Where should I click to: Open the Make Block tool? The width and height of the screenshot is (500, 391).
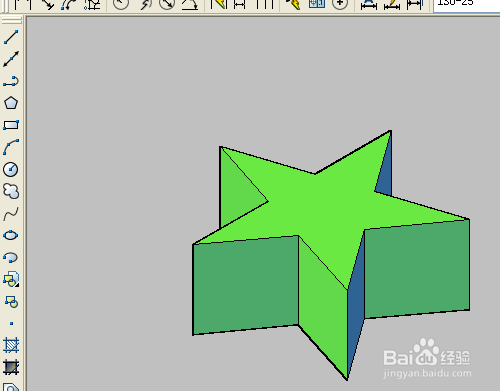(11, 301)
